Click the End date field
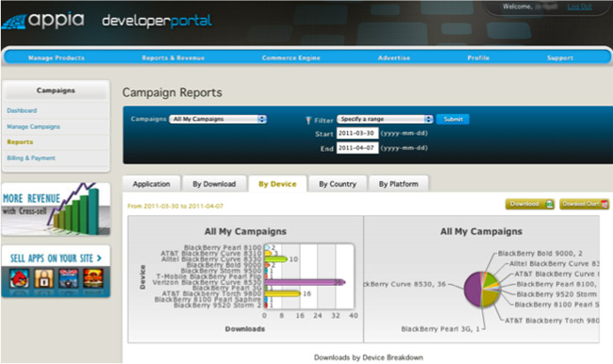Screen dimensions: 613x364 click(356, 148)
